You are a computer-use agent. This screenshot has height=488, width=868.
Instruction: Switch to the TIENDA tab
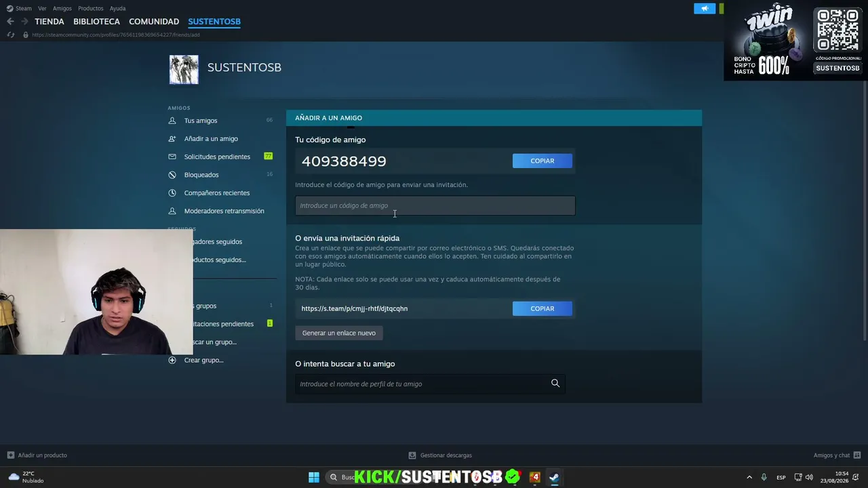point(50,22)
